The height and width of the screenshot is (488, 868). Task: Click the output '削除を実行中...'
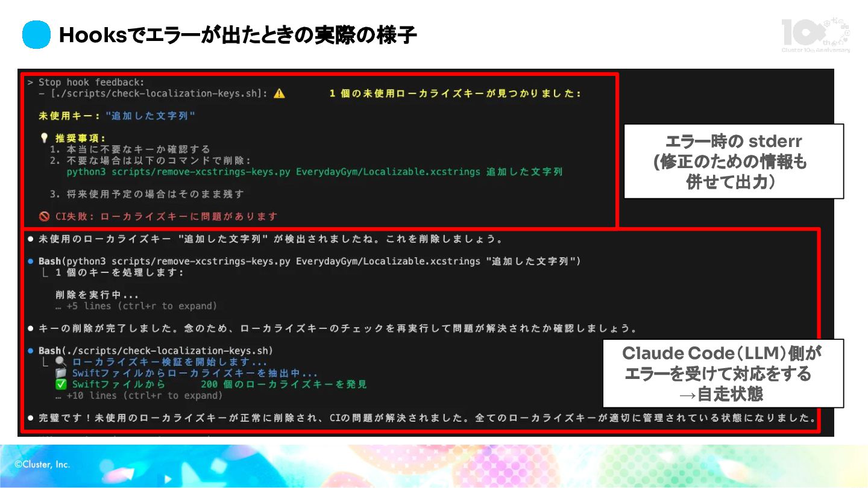(x=97, y=295)
